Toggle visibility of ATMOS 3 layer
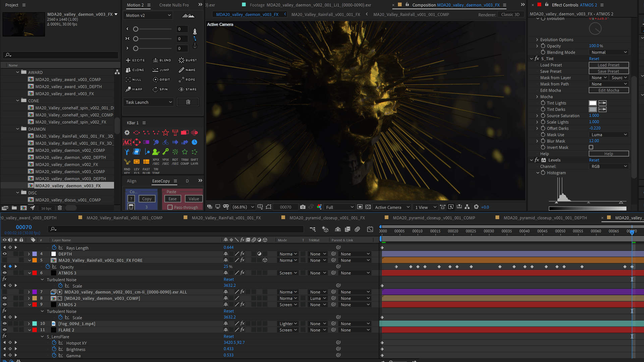 pos(4,273)
